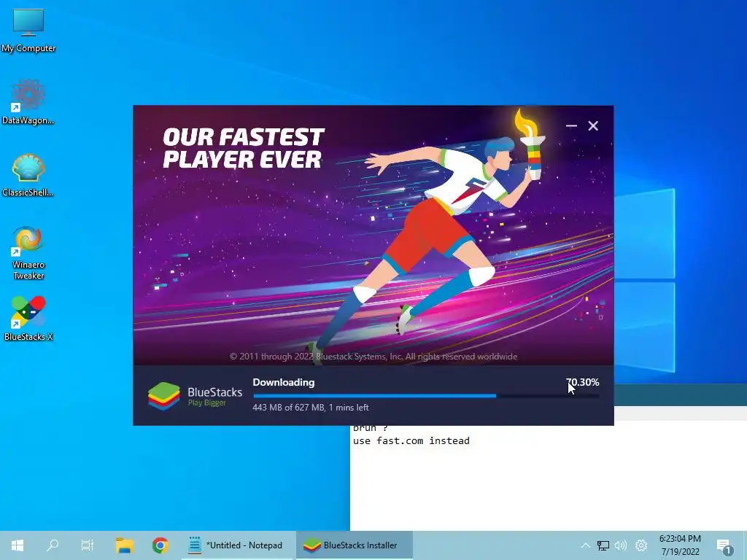Screen dimensions: 747x560
Task: Click the Downloading status label
Action: [284, 382]
